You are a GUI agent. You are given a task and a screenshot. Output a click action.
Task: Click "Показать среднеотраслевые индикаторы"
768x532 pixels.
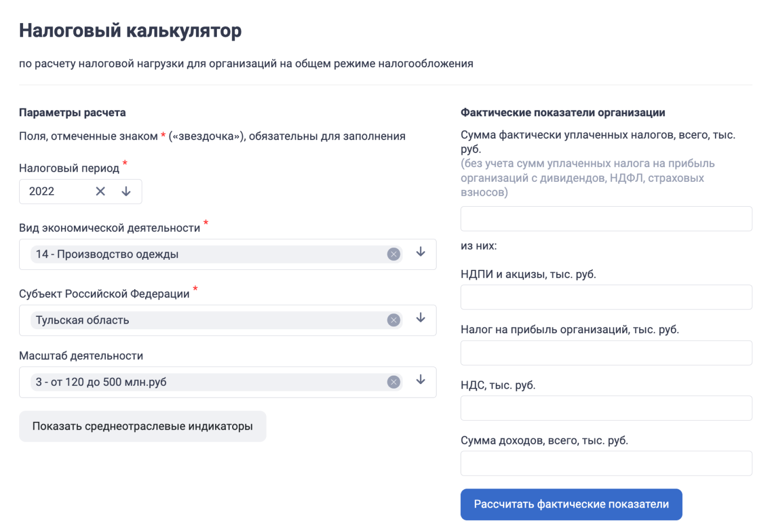(x=142, y=426)
